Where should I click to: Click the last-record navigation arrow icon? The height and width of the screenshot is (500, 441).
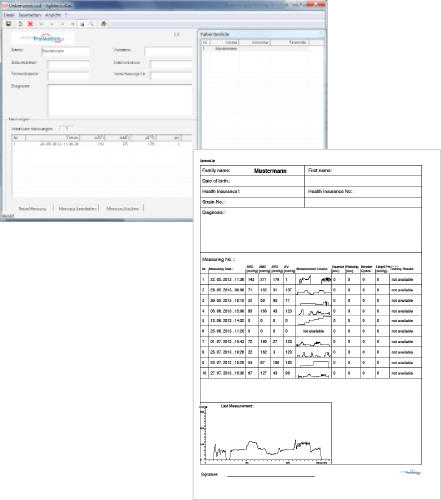(x=72, y=24)
